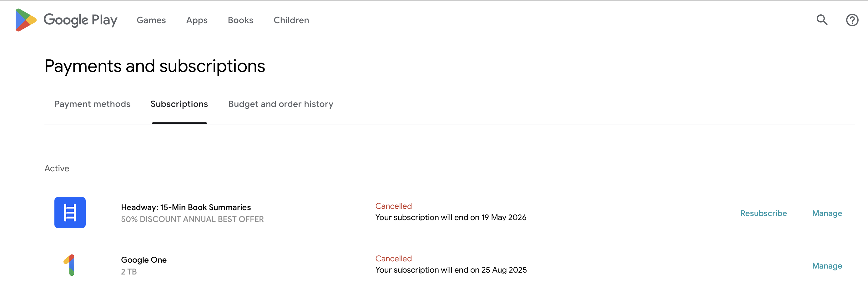Click the Google Play wordmark text

tap(80, 20)
